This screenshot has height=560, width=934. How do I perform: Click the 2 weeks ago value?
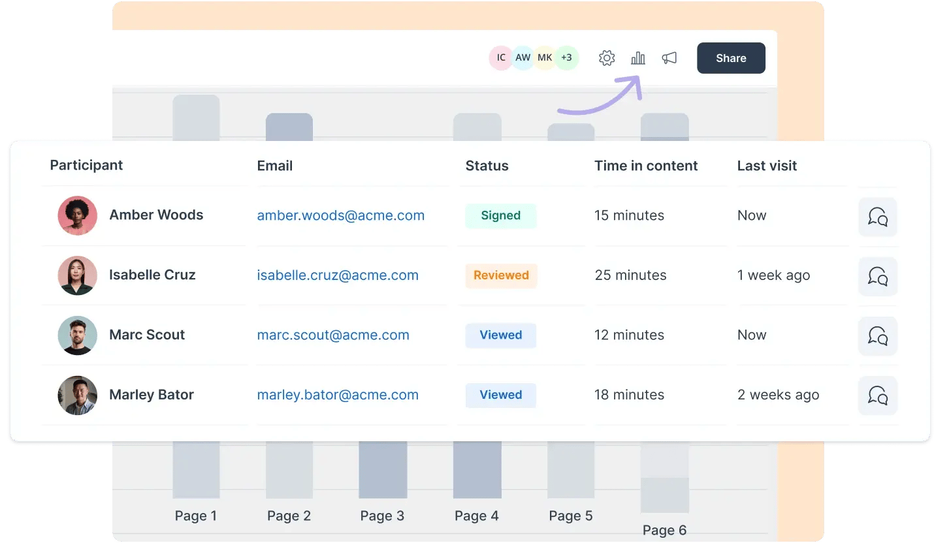778,395
